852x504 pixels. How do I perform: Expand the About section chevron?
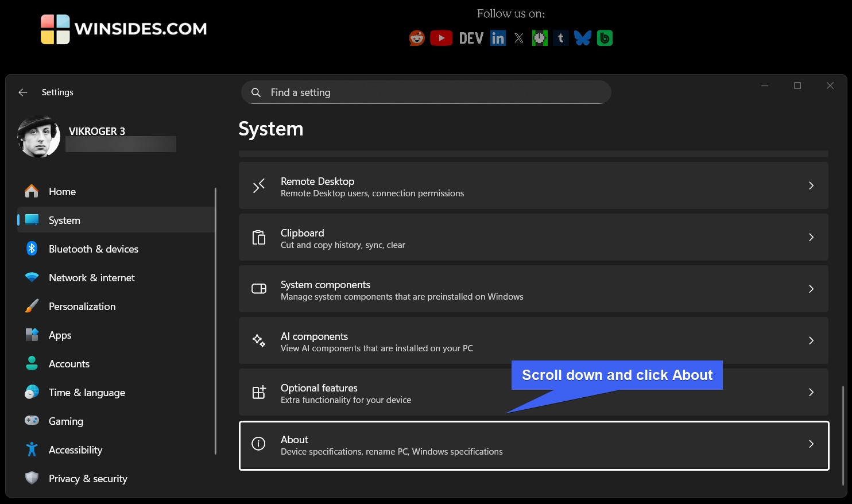(x=811, y=444)
